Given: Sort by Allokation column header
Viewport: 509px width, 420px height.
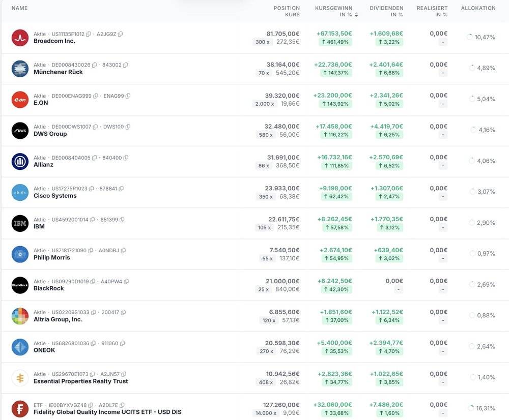Looking at the screenshot, I should pyautogui.click(x=478, y=8).
